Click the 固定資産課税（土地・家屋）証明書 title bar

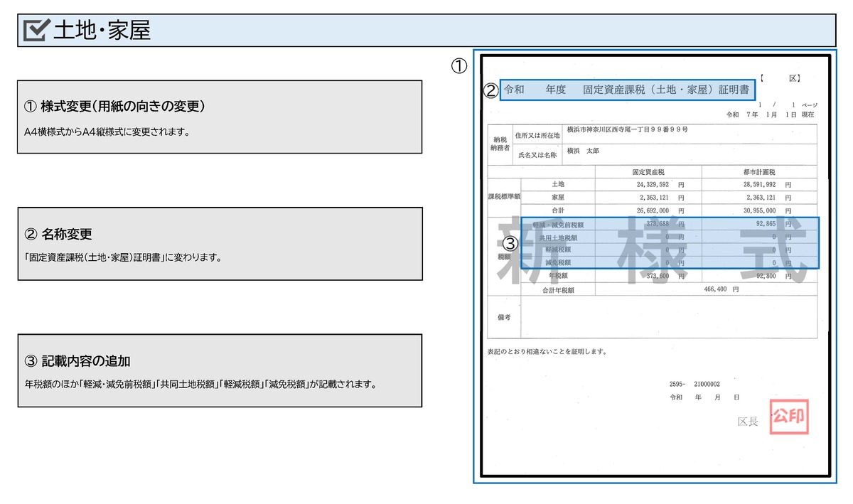[629, 90]
